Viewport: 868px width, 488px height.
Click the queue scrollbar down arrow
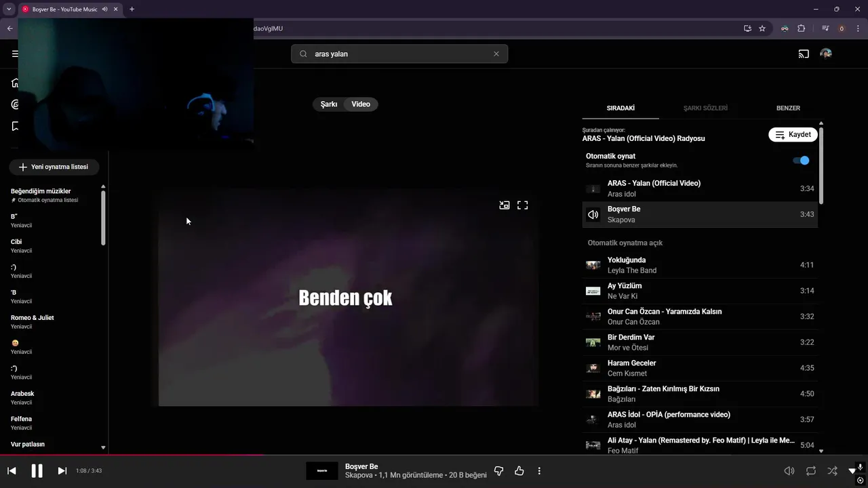tap(821, 451)
